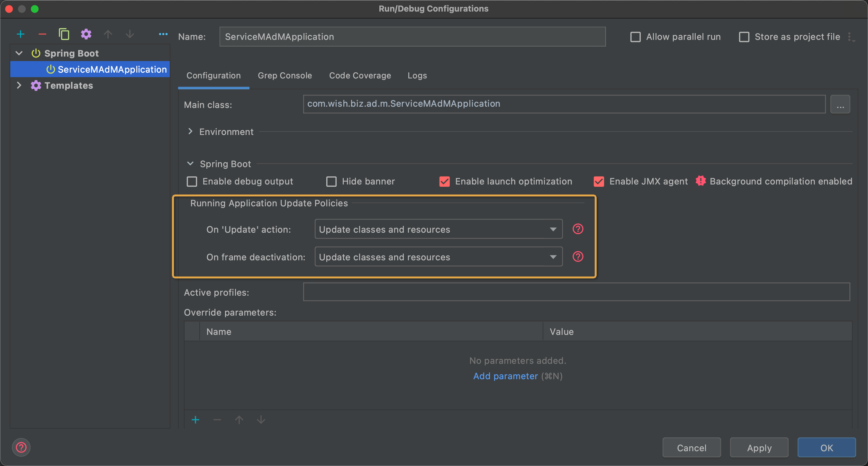Click the add new configuration plus icon
The width and height of the screenshot is (868, 466).
pyautogui.click(x=21, y=34)
